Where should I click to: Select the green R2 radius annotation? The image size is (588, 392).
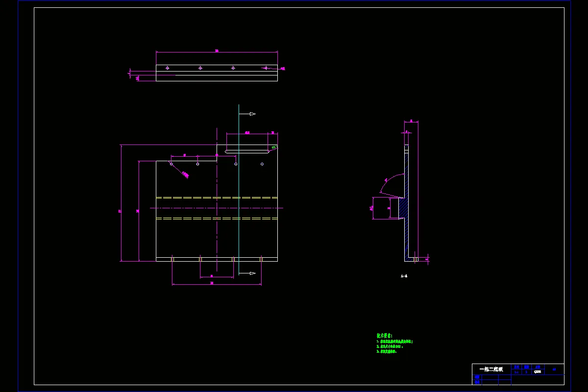click(274, 147)
